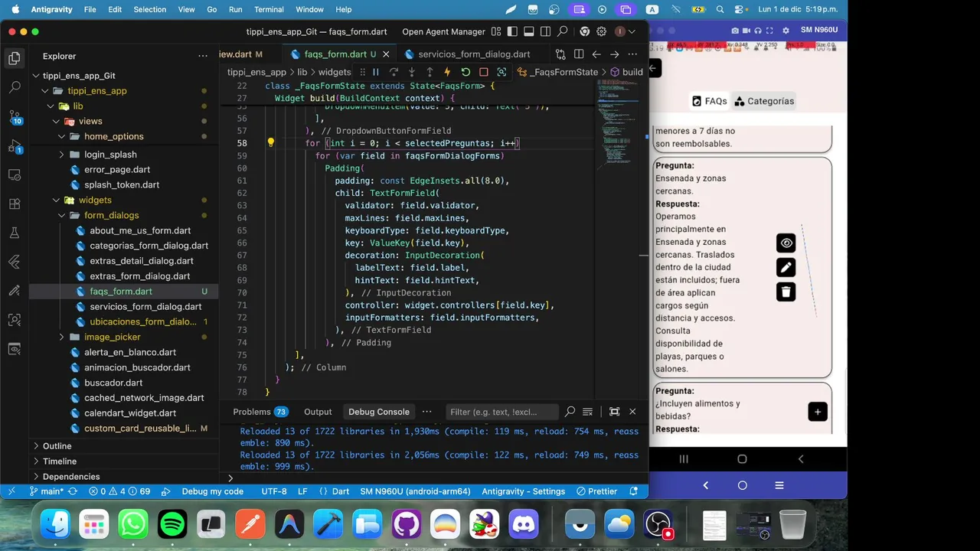Navigate back with the left arrow in editor bar
This screenshot has width=980, height=551.
click(596, 54)
